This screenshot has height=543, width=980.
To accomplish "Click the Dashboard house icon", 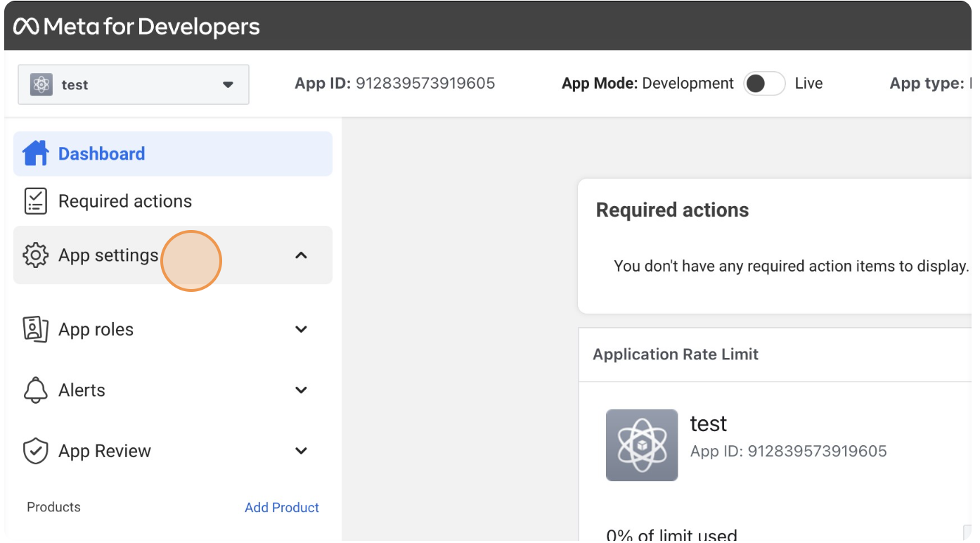I will [35, 153].
